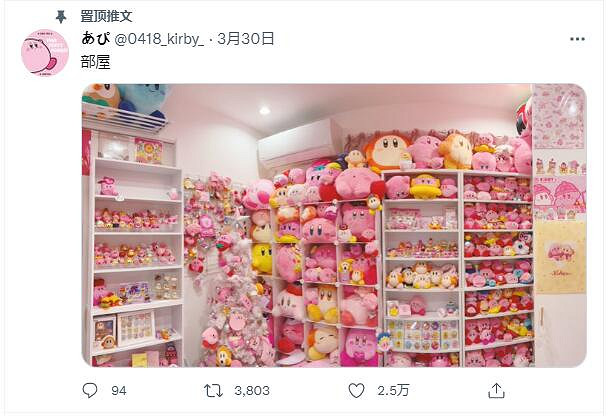
Task: Click the 置顶推文 pinned label
Action: pyautogui.click(x=106, y=16)
